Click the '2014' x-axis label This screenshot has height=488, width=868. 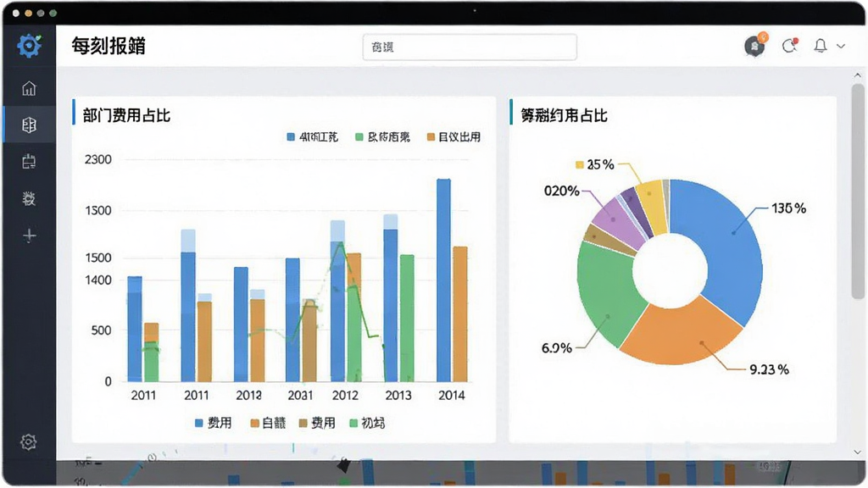pyautogui.click(x=451, y=395)
